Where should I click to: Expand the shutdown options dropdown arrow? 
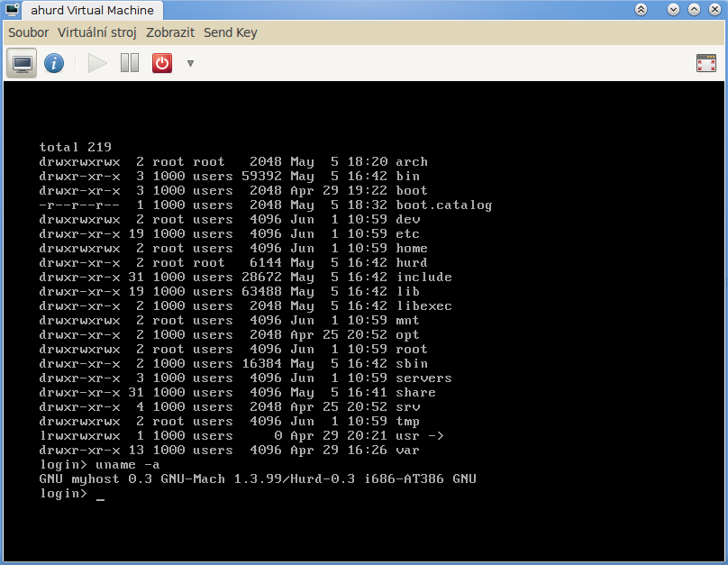(190, 64)
